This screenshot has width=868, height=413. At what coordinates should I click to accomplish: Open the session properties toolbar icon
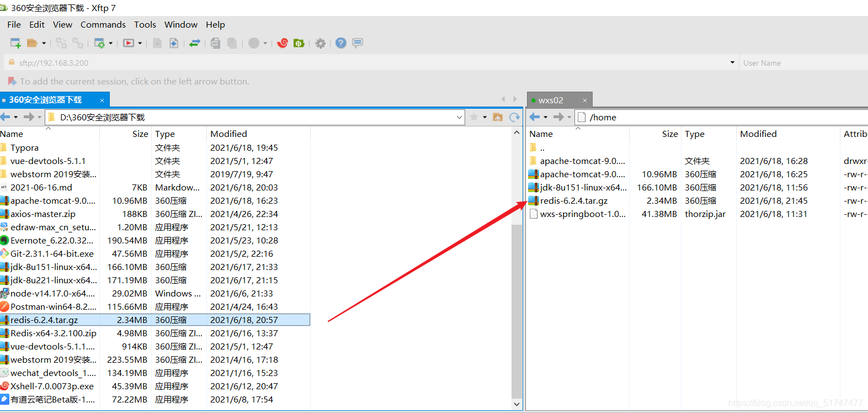(x=100, y=43)
